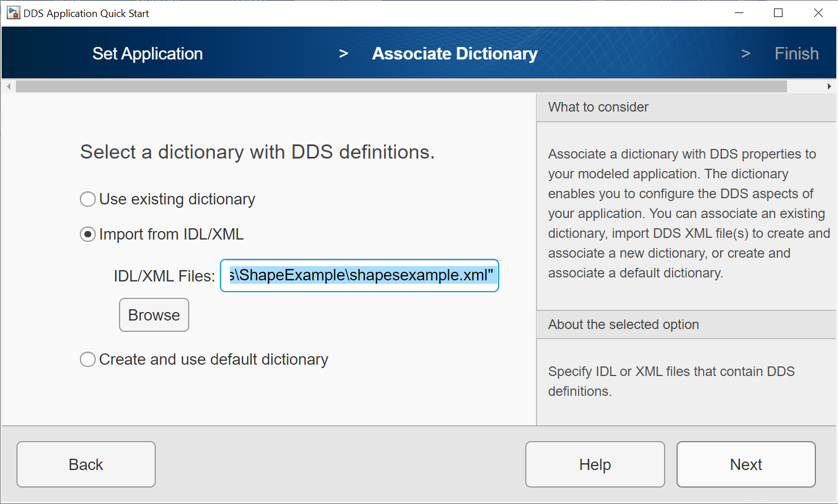Viewport: 838px width, 504px height.
Task: Click the About the selected option header
Action: pyautogui.click(x=686, y=324)
